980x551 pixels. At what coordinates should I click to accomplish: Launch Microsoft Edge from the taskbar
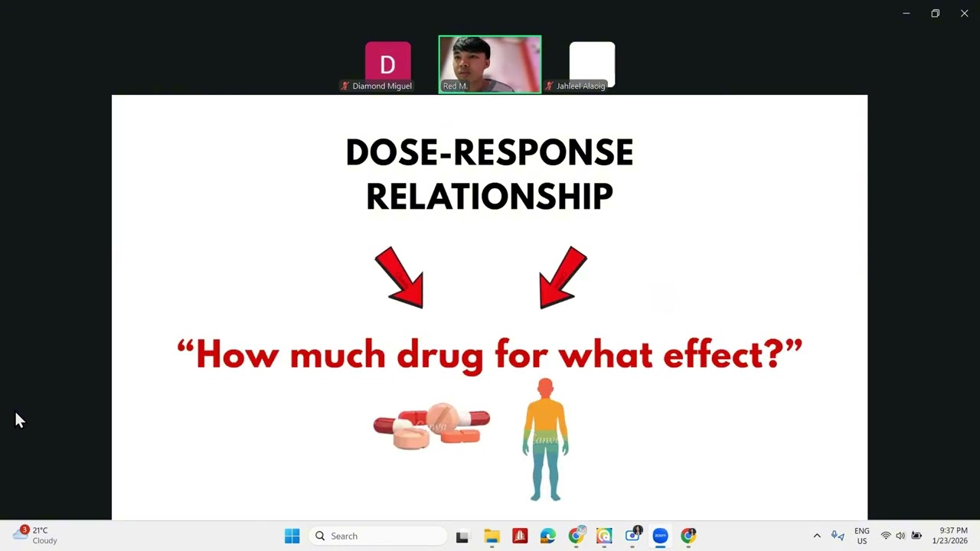[x=547, y=536]
